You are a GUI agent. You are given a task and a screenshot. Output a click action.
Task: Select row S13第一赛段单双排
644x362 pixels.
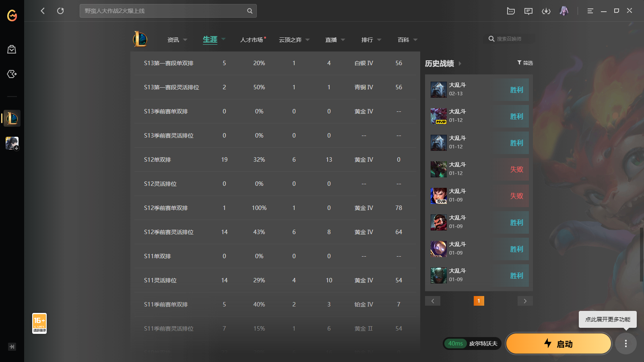275,63
